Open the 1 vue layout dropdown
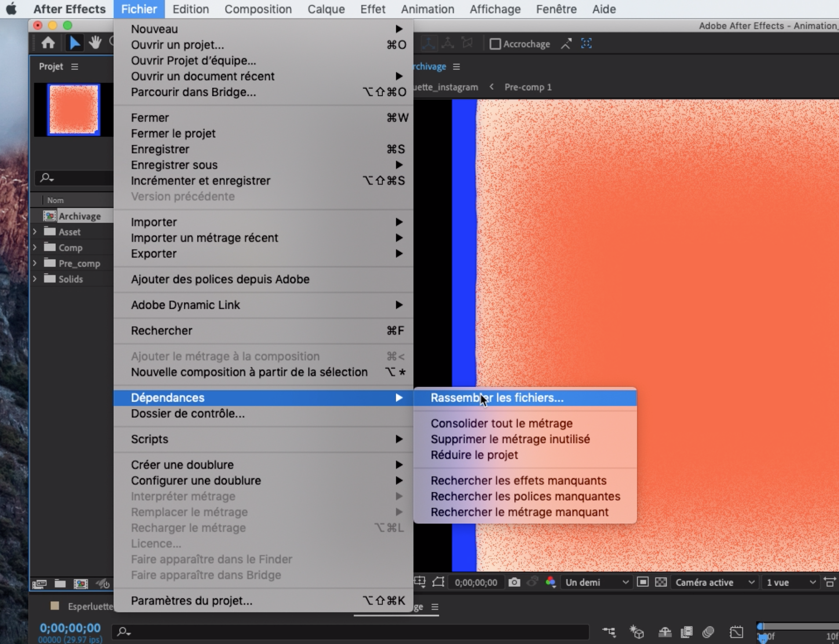 791,582
